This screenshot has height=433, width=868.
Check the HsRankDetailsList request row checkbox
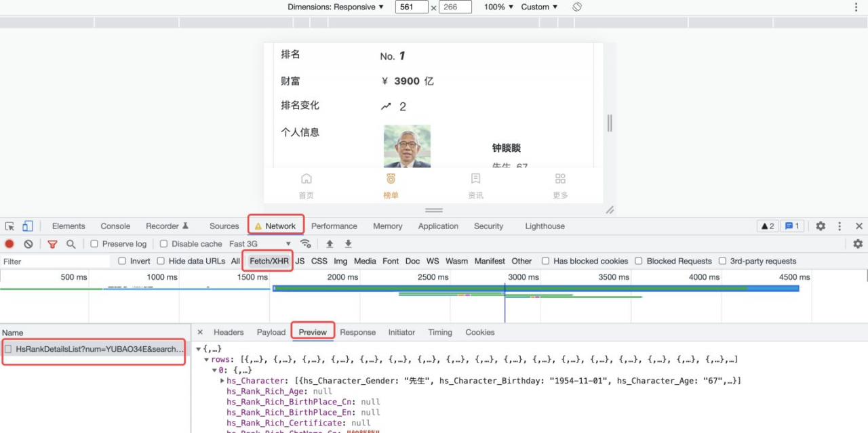[x=8, y=349]
